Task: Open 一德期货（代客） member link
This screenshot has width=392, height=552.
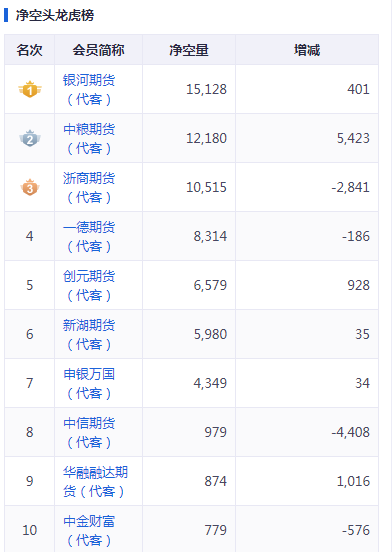Action: click(89, 236)
